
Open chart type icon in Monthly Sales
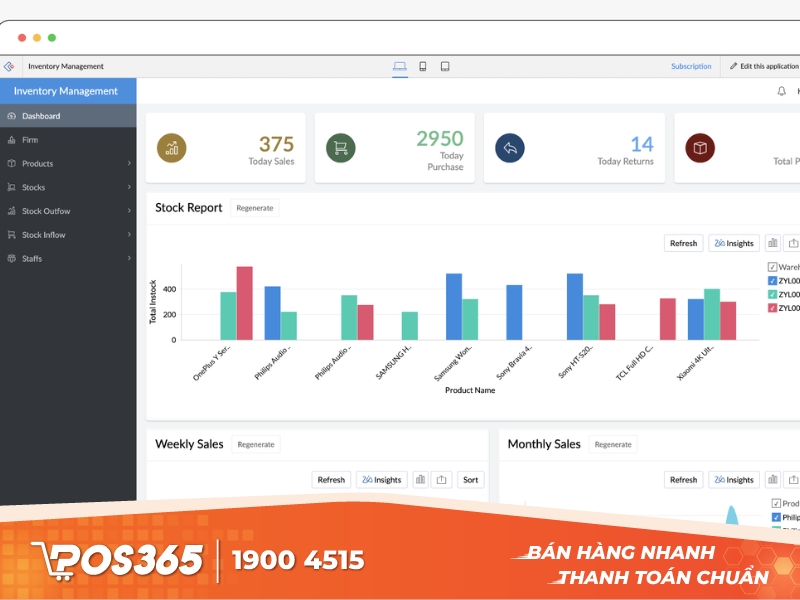tap(773, 480)
